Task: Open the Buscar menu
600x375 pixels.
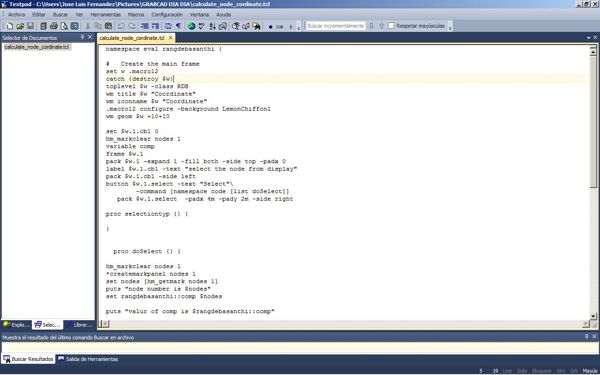Action: click(x=60, y=15)
